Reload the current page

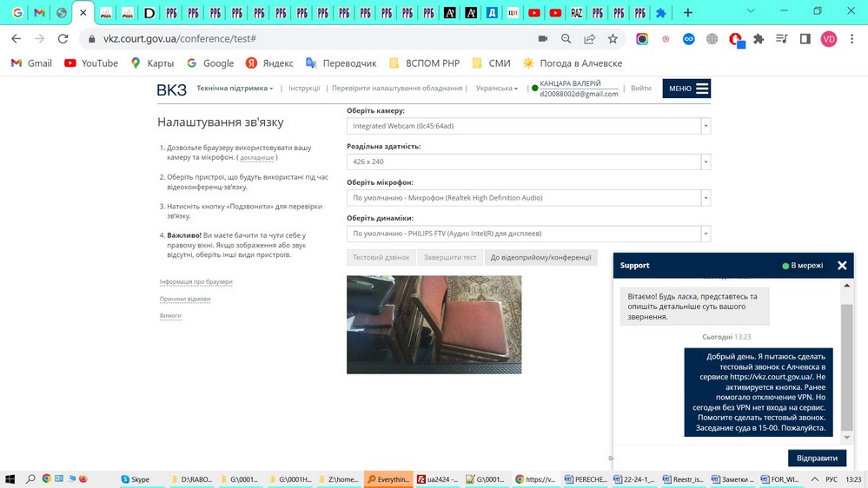click(63, 39)
